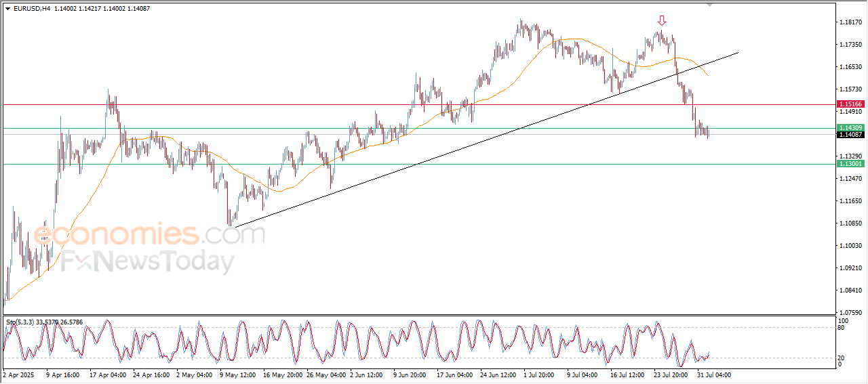Viewport: 868px width, 384px height.
Task: Click the stochastic 20 level label
Action: (842, 358)
